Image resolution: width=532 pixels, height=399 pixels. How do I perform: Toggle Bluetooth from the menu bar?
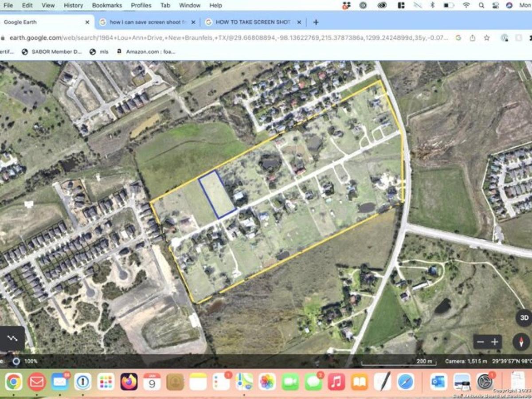(x=432, y=5)
